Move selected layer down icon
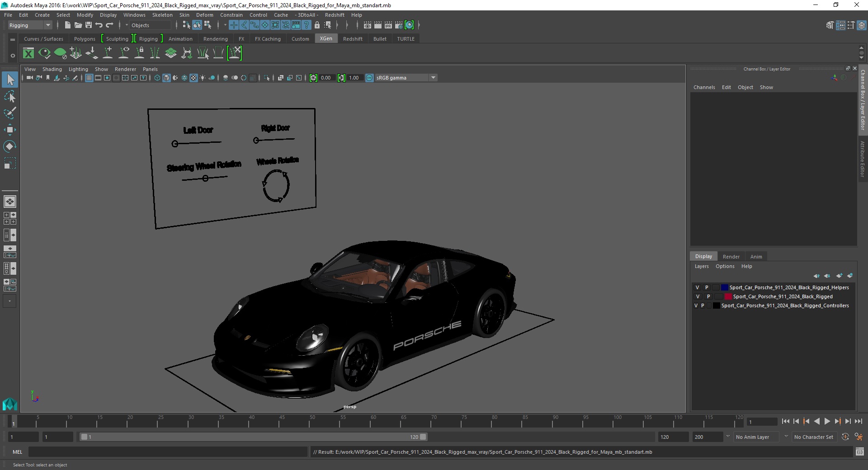 [827, 276]
